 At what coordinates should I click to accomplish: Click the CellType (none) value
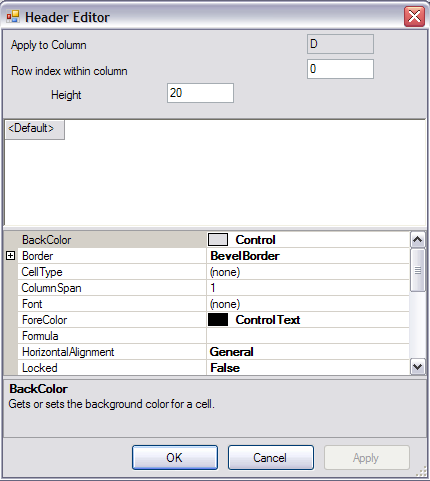[x=225, y=272]
